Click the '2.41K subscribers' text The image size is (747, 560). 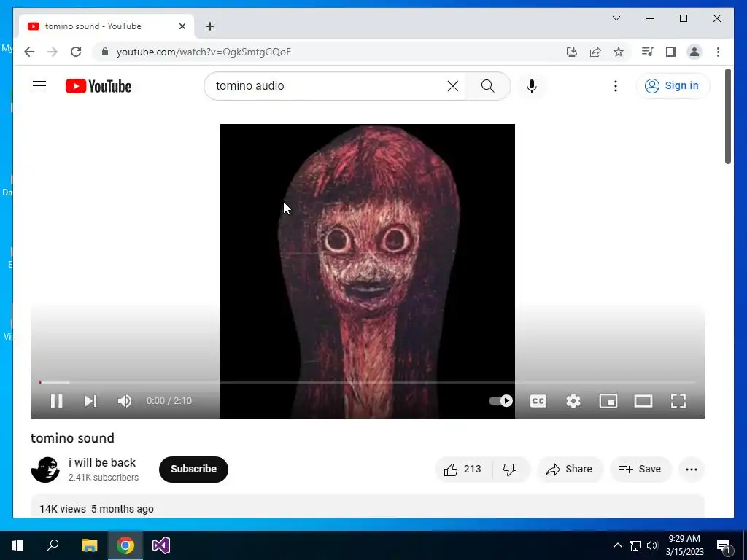[104, 477]
